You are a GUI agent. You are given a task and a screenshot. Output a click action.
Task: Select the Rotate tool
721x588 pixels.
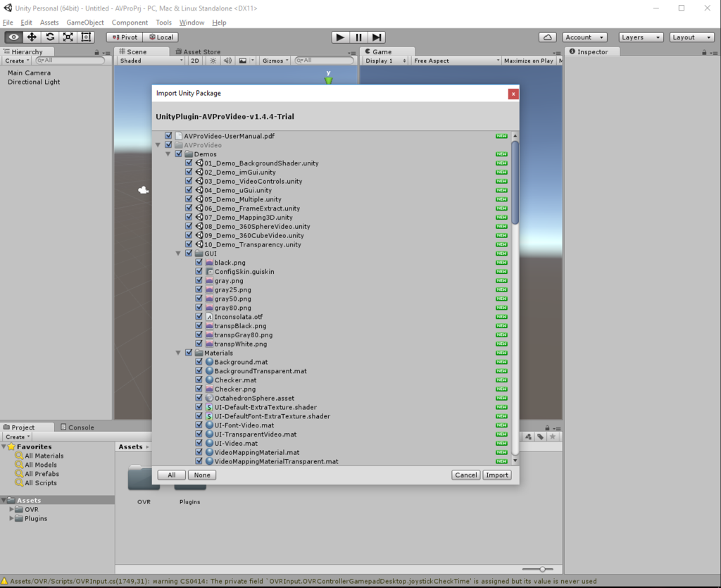[50, 37]
